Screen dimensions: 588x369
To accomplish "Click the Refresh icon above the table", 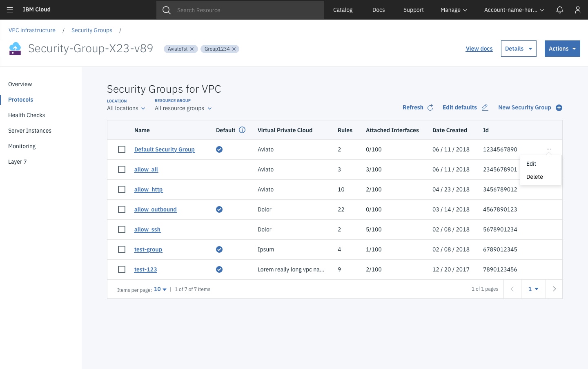I will [430, 107].
